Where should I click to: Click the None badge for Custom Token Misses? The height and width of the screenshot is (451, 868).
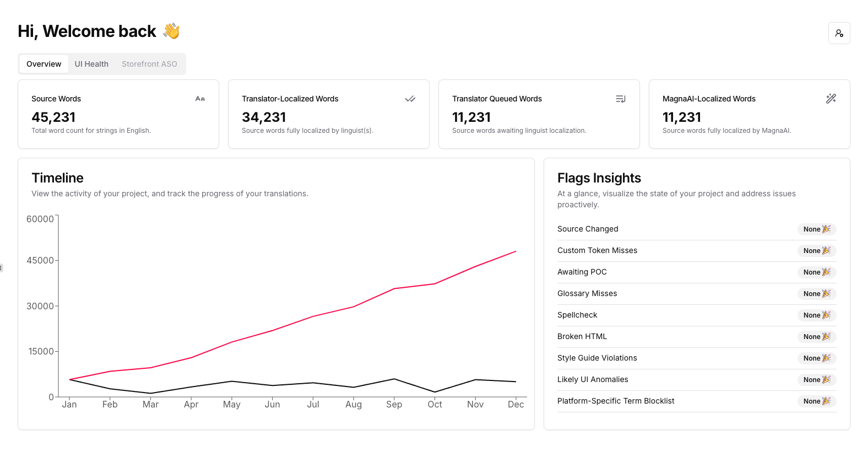coord(817,251)
